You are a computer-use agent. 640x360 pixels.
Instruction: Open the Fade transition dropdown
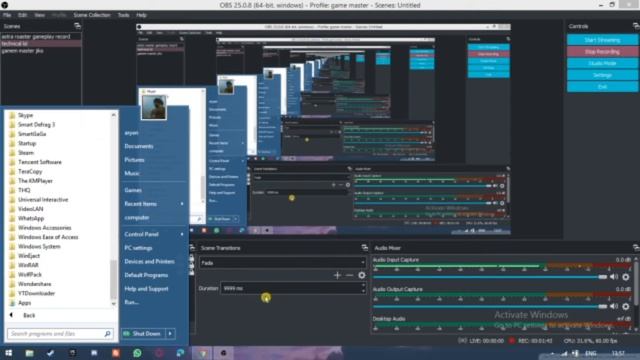[x=282, y=263]
